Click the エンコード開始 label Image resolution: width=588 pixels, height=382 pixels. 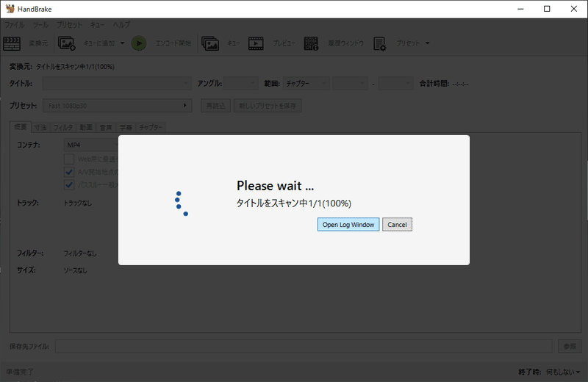click(173, 43)
